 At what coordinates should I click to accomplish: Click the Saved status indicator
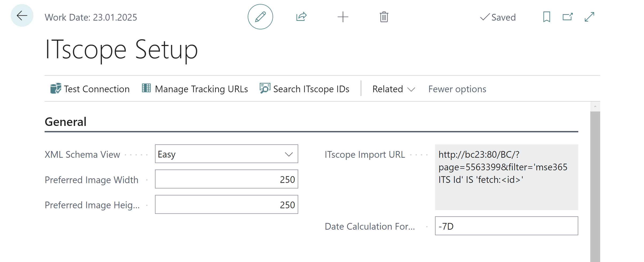(x=498, y=17)
